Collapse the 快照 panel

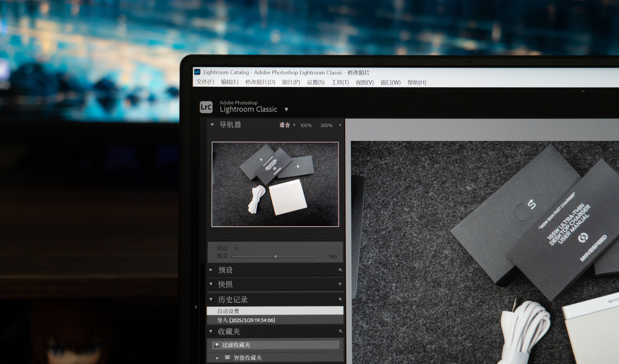[211, 284]
